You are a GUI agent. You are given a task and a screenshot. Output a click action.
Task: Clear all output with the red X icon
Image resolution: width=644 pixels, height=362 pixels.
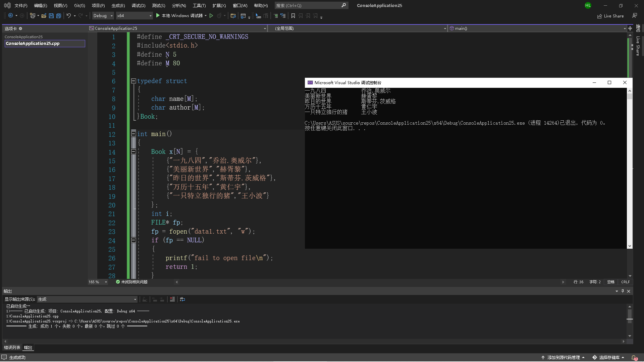pos(172,299)
